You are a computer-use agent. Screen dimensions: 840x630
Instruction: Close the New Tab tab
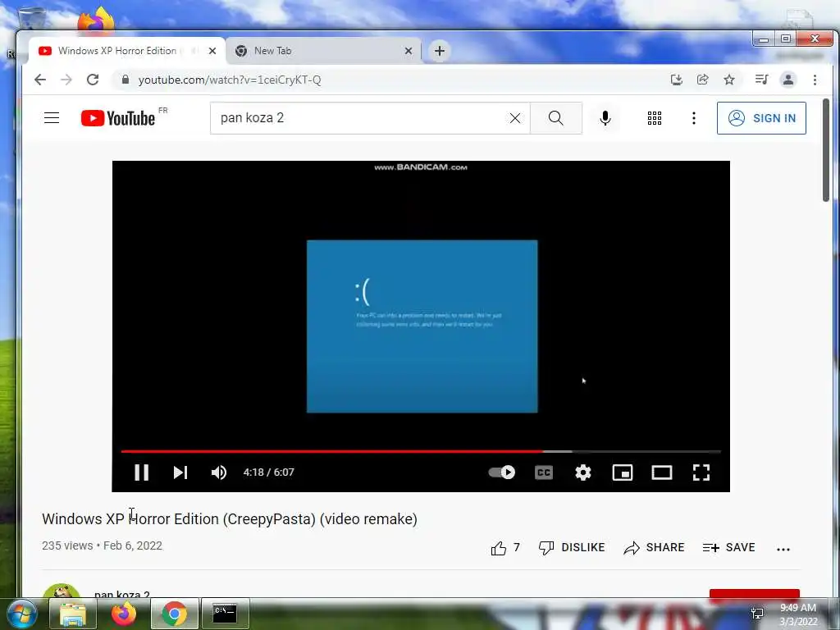[409, 51]
